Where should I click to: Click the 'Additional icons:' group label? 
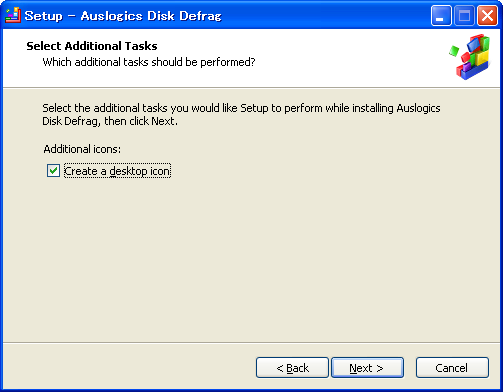click(x=82, y=149)
